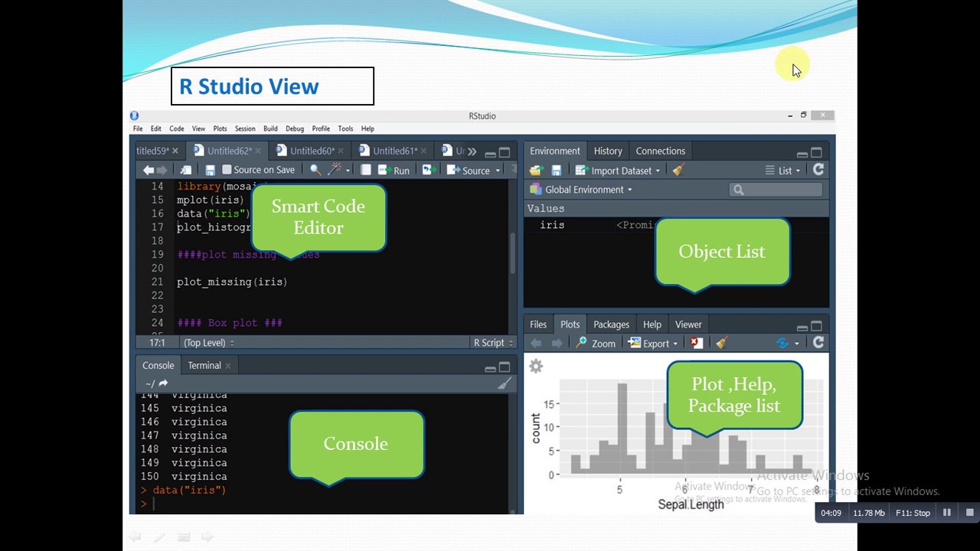The height and width of the screenshot is (551, 980).
Task: Click the Zoom plot button
Action: [x=596, y=344]
